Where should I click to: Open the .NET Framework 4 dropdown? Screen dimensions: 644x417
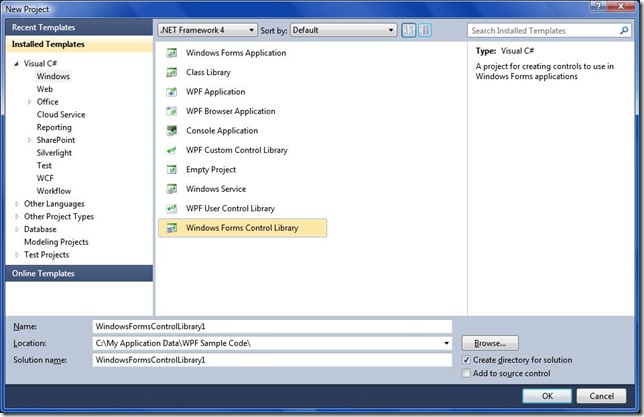pyautogui.click(x=207, y=30)
